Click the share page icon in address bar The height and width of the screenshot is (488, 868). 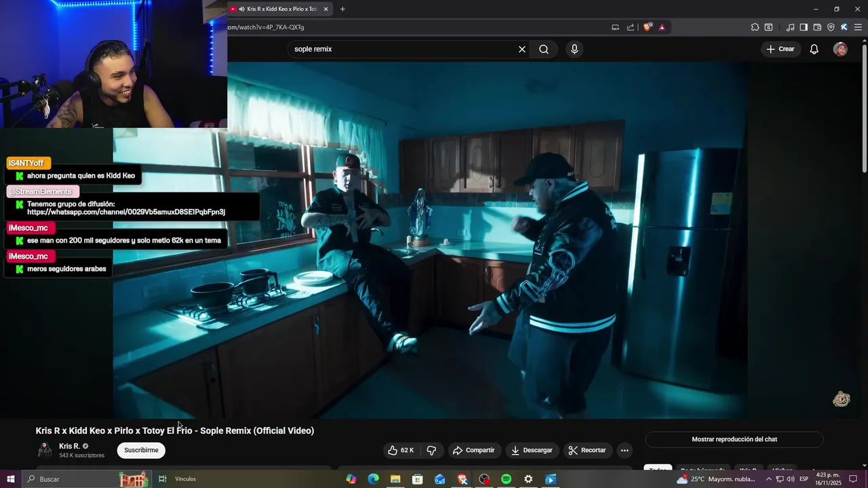tap(631, 27)
